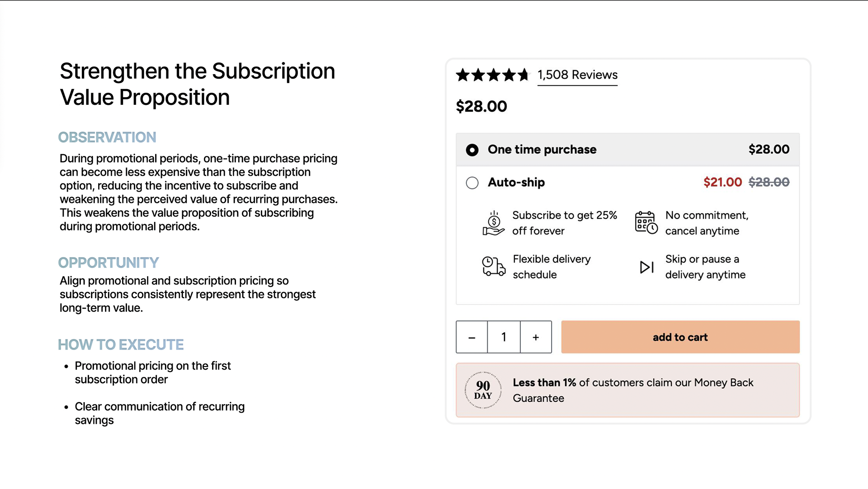Select the Auto-ship radio option
This screenshot has width=868, height=489.
pyautogui.click(x=472, y=183)
